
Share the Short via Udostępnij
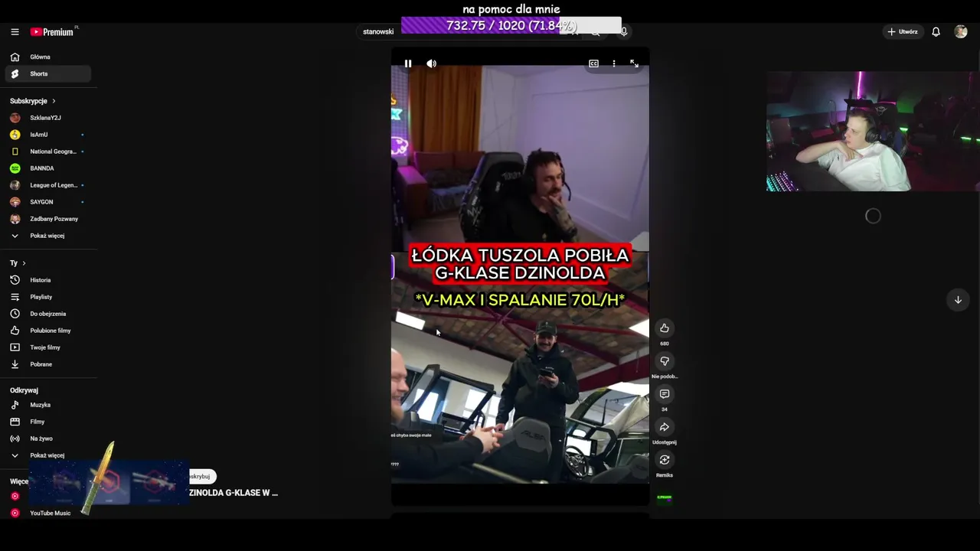[x=665, y=427]
